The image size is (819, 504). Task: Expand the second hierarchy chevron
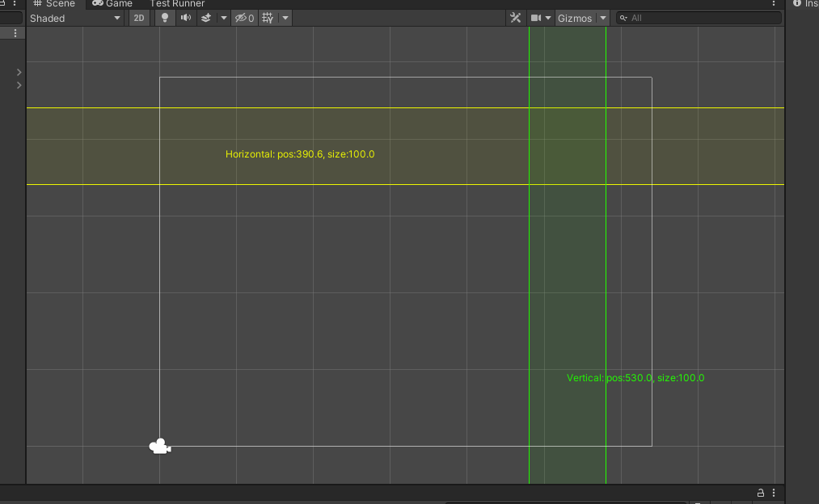click(x=19, y=85)
